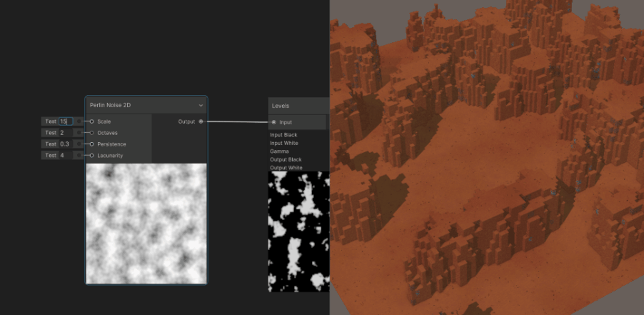Select the Perlin Noise 2D node title
This screenshot has width=644, height=315.
pyautogui.click(x=111, y=106)
